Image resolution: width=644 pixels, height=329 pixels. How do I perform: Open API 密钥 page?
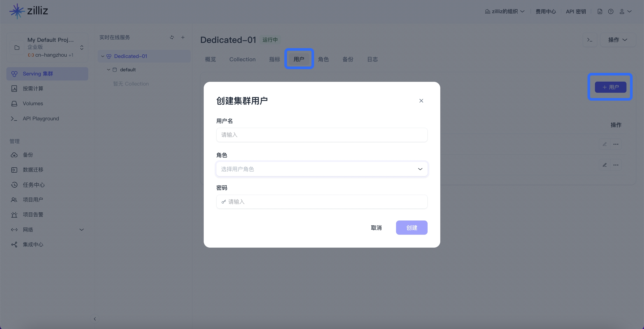(x=576, y=11)
